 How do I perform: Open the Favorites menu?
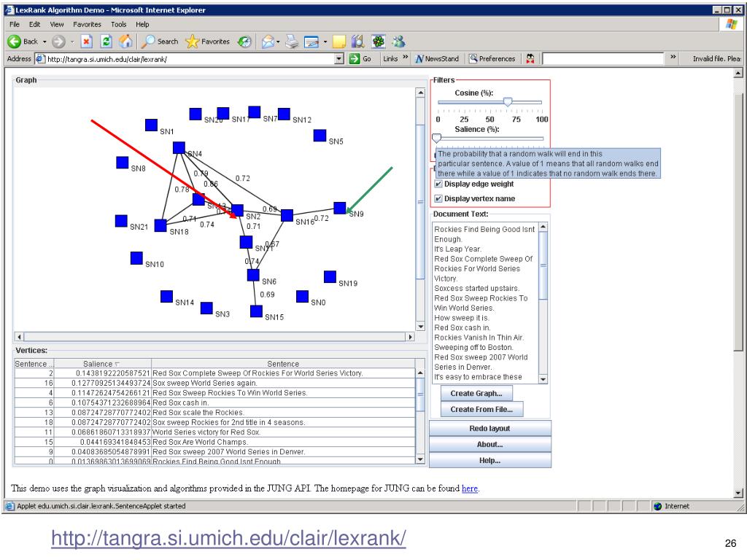[87, 24]
